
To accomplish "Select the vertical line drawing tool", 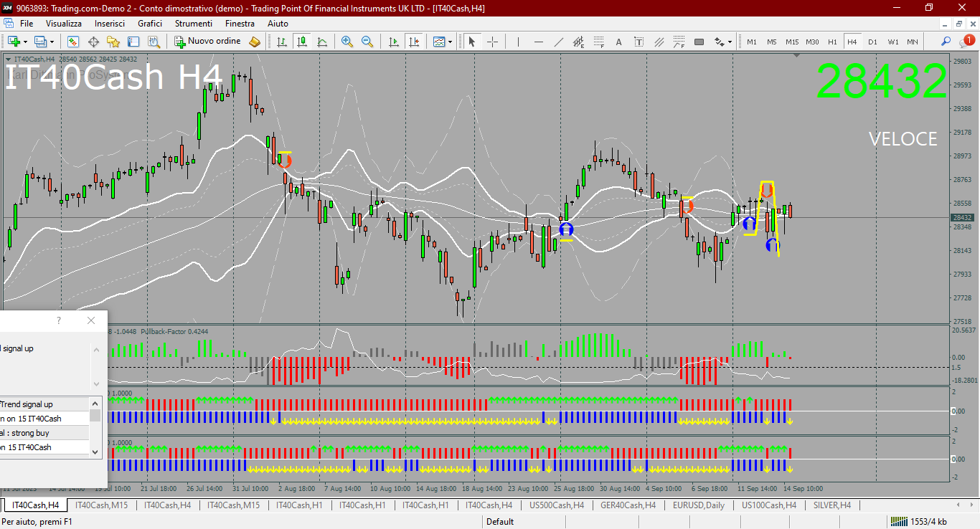I will (x=518, y=42).
